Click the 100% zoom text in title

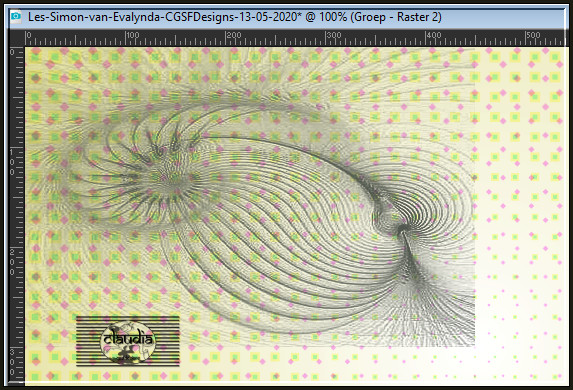click(333, 17)
